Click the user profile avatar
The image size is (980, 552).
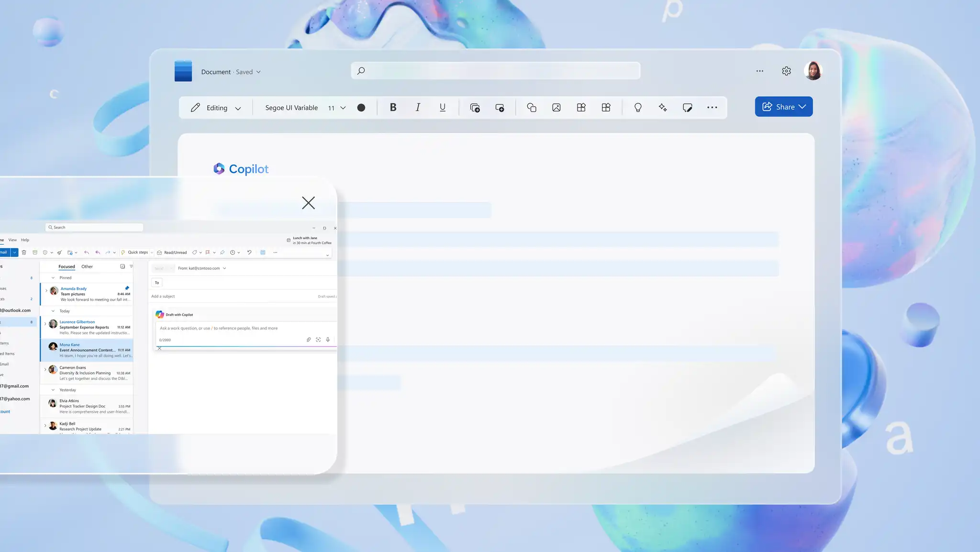(813, 71)
